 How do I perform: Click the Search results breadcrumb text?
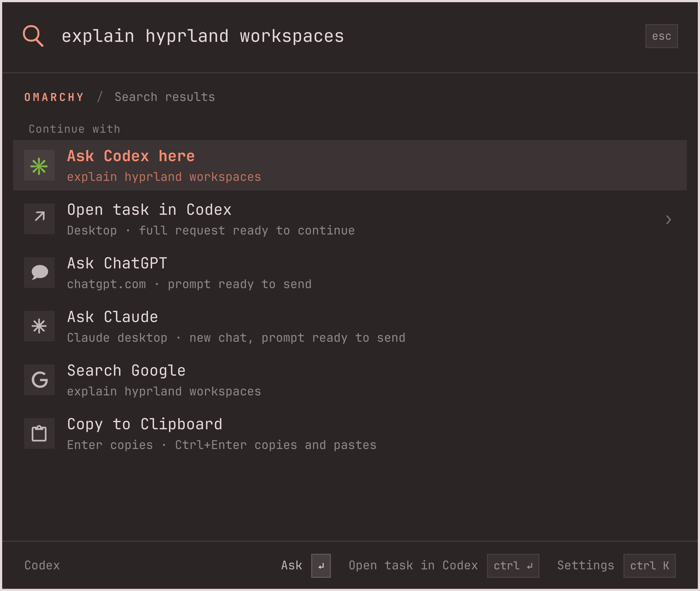click(x=165, y=97)
